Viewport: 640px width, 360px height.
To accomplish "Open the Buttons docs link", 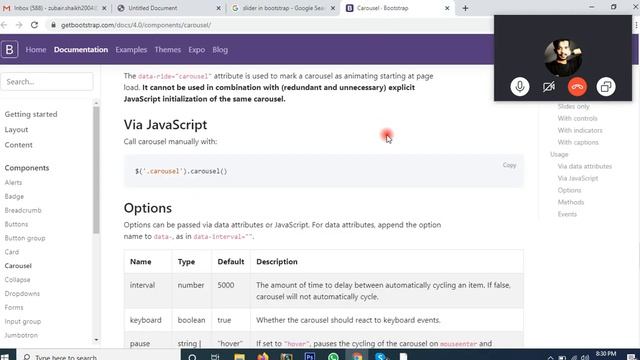I will click(16, 224).
